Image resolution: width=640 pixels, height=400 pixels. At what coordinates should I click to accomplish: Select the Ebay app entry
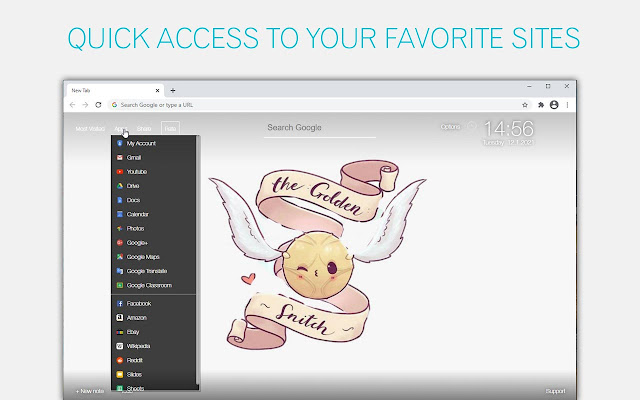tap(153, 332)
